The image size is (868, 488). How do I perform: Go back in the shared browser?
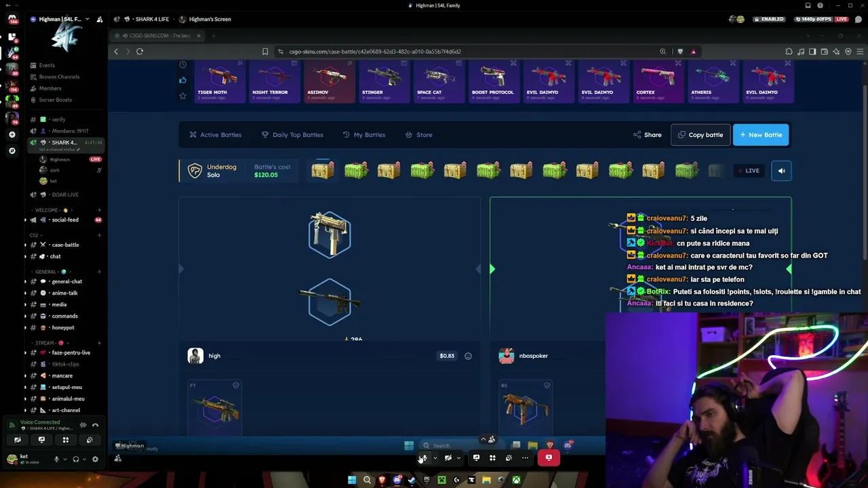tap(116, 52)
